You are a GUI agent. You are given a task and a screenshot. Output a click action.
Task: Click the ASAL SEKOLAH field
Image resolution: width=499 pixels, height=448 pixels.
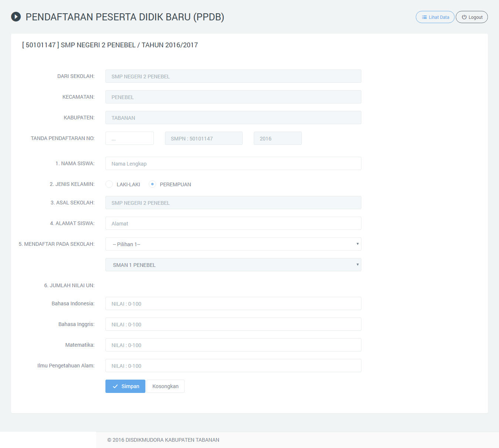[233, 203]
